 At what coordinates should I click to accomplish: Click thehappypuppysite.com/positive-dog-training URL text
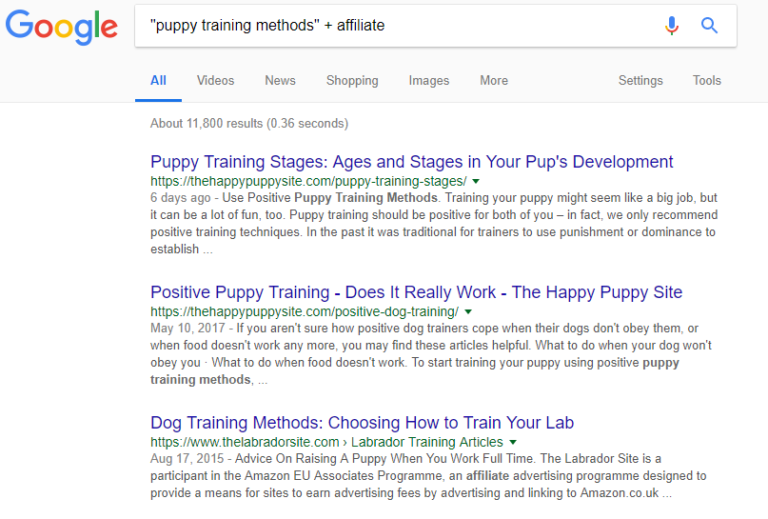tap(305, 311)
